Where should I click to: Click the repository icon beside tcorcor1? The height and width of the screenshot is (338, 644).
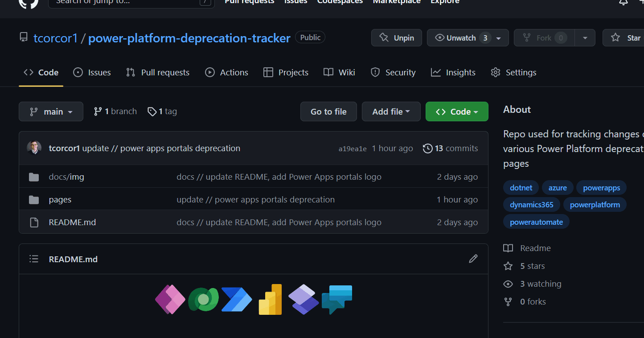click(24, 38)
